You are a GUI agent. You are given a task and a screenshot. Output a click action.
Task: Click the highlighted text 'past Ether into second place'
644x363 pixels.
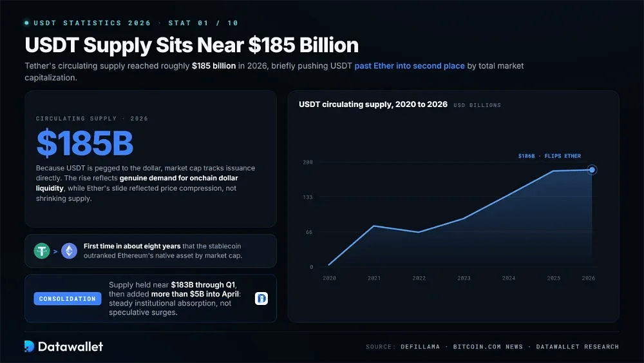(x=410, y=66)
